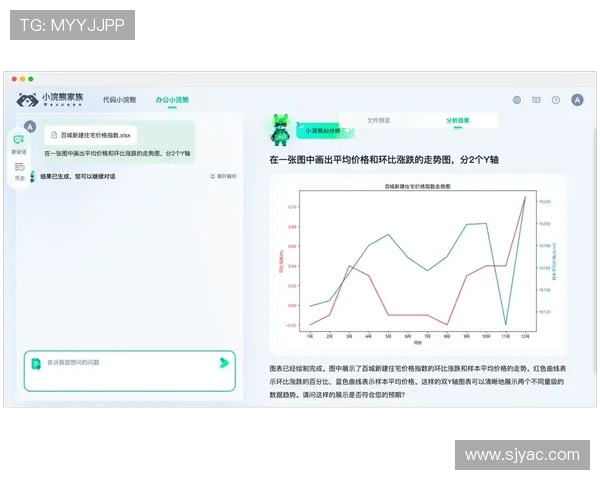Start a new conversation from the sidebar
The width and height of the screenshot is (600, 480).
click(x=19, y=144)
